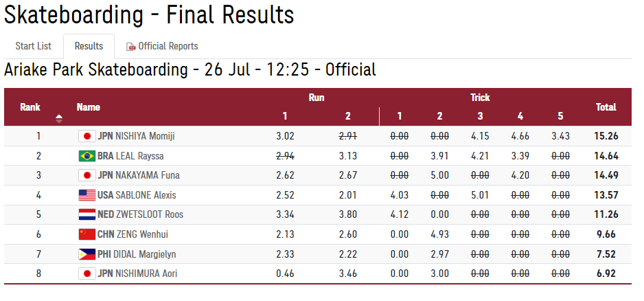This screenshot has width=644, height=301.
Task: Click the Philippines flag beside DIDAL Margielyn
Action: pyautogui.click(x=87, y=254)
